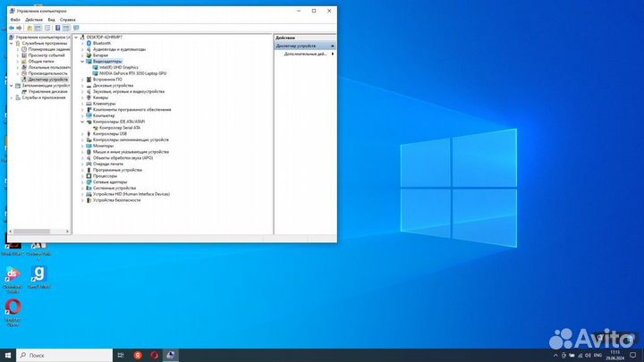Click the Back arrow in the toolbar
The width and height of the screenshot is (644, 362).
point(12,28)
